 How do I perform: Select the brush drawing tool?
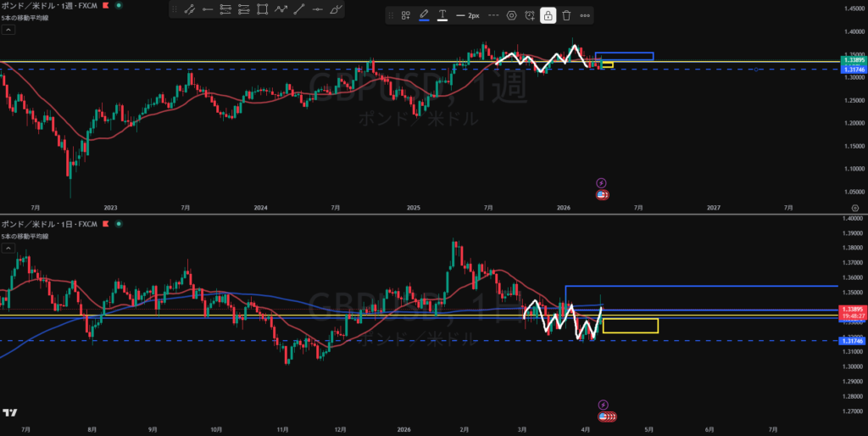coord(337,9)
